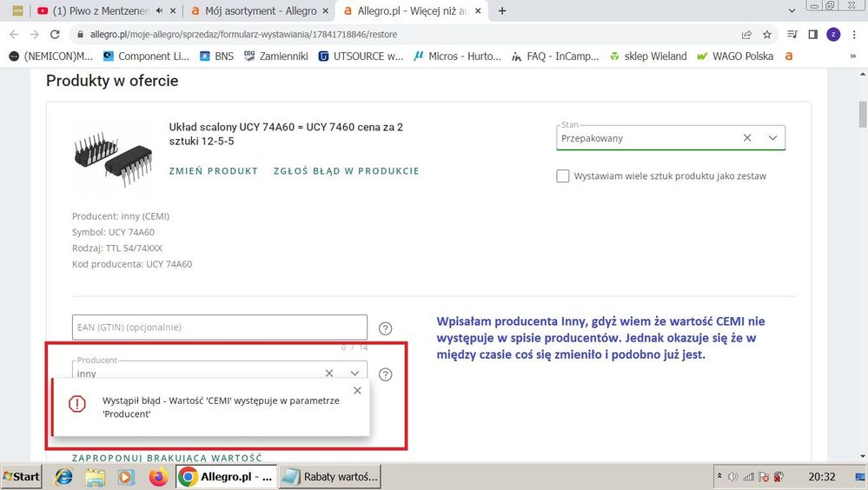Reload the current page
The image size is (868, 490).
55,35
